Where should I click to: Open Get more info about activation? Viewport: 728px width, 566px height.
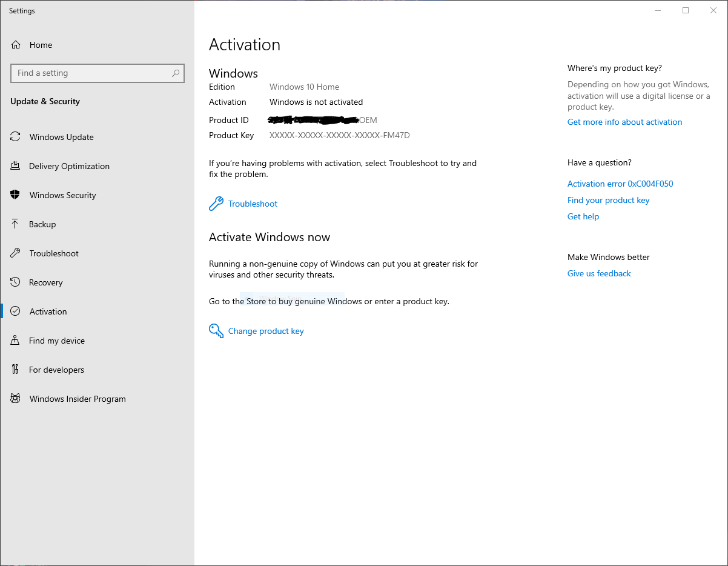click(x=624, y=122)
